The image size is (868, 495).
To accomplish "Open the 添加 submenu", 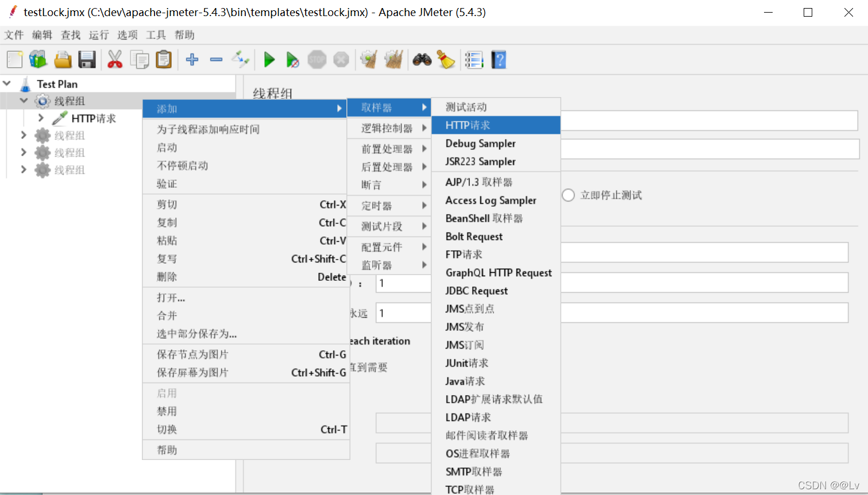I will tap(245, 109).
